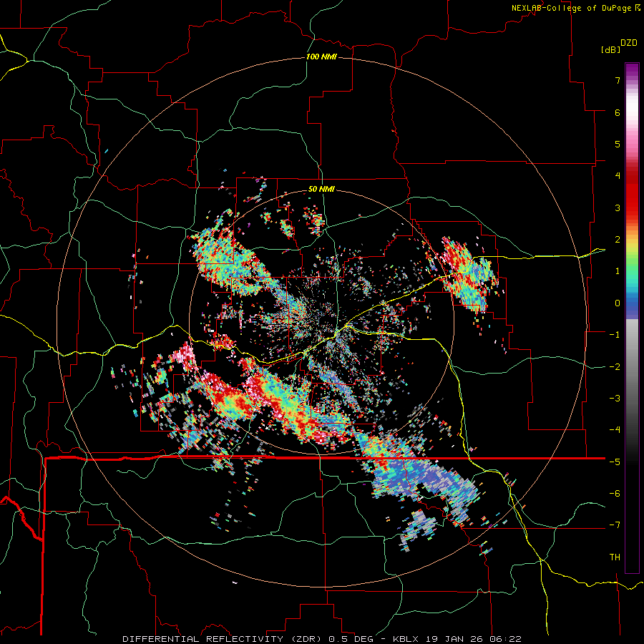644x644 pixels.
Task: Click the -5 value on the color scale
Action: pos(615,462)
